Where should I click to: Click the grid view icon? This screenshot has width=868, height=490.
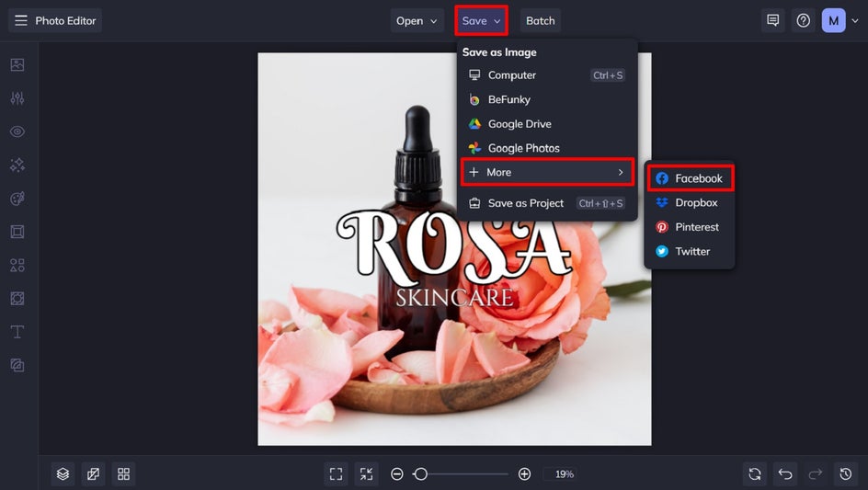(x=123, y=474)
